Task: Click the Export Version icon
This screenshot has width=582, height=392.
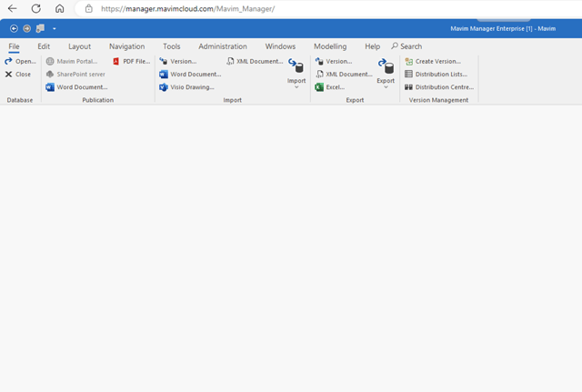Action: pyautogui.click(x=319, y=61)
